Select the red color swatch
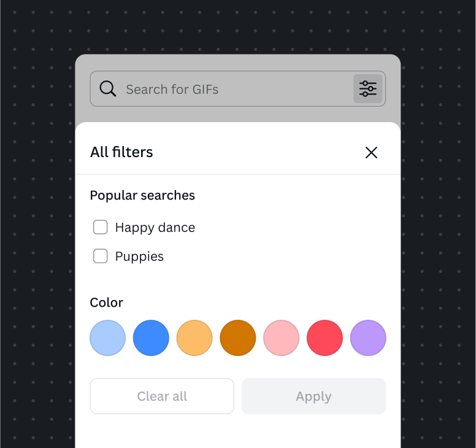476x448 pixels. pyautogui.click(x=325, y=338)
